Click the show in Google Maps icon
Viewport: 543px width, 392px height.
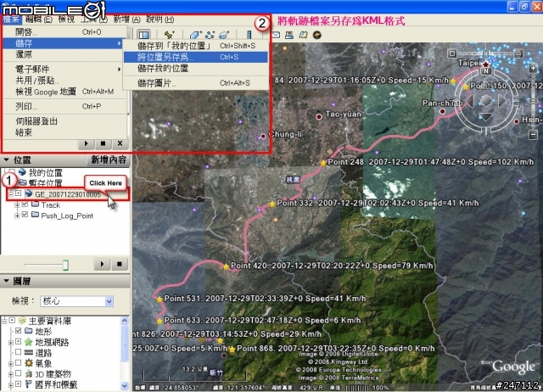pos(303,35)
